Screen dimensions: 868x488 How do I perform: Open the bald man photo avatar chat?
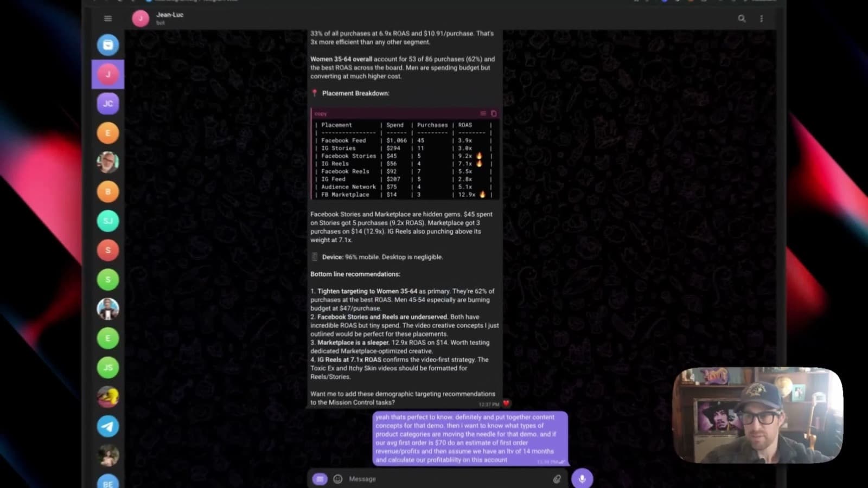point(108,162)
